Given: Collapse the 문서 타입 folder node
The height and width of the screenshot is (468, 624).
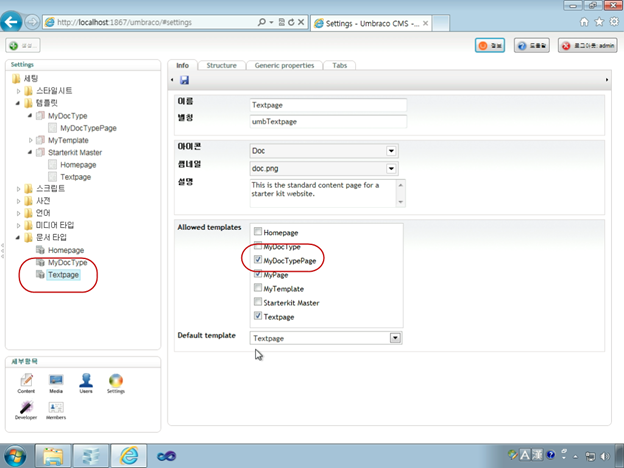Looking at the screenshot, I should click(x=18, y=238).
